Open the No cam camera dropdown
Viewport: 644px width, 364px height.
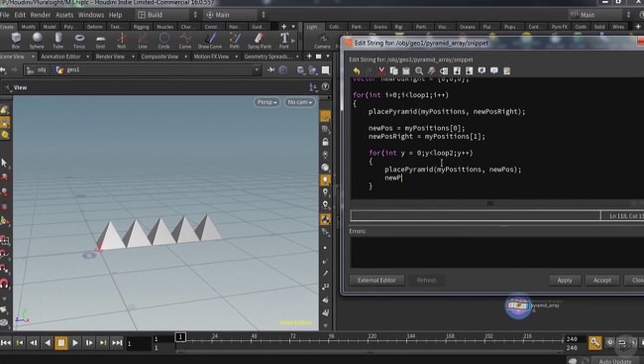pos(300,102)
